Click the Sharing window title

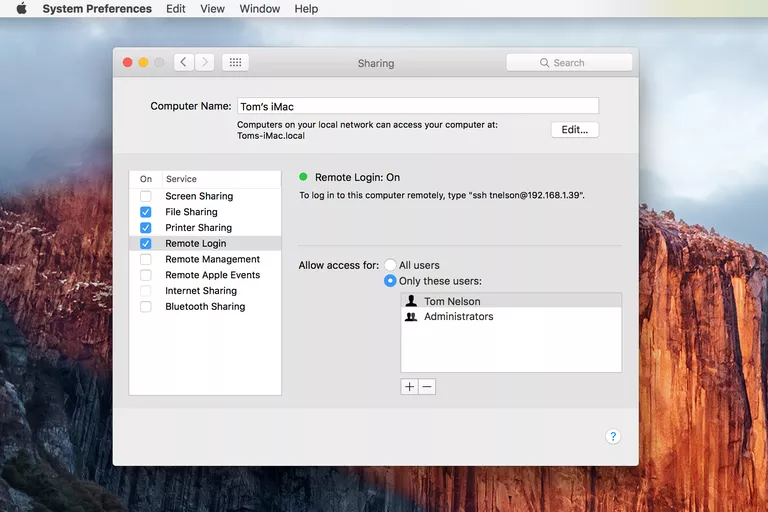coord(376,63)
